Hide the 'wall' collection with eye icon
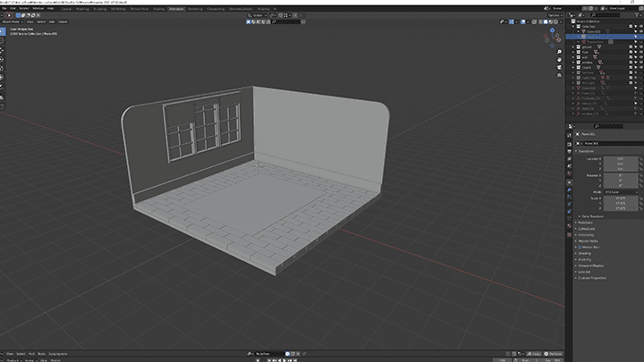This screenshot has width=644, height=362. point(640,57)
